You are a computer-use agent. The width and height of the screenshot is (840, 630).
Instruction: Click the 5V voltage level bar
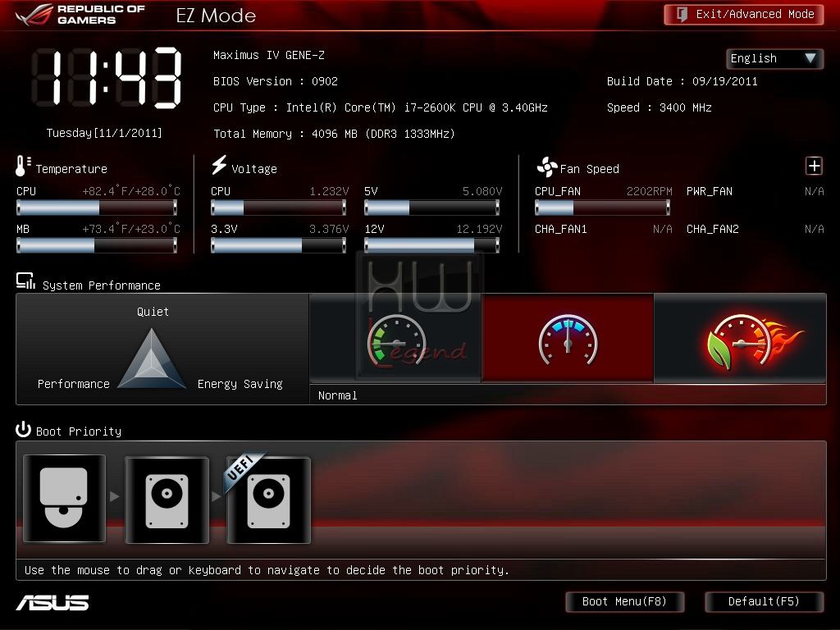(x=431, y=208)
